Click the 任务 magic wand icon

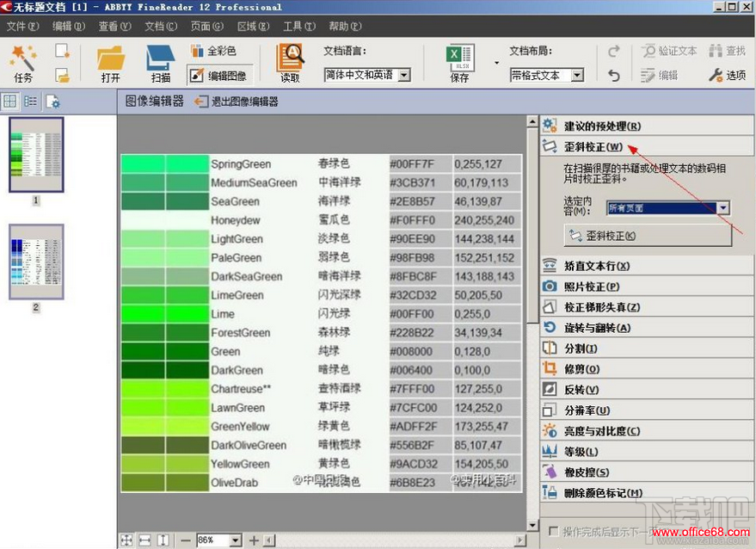[22, 59]
